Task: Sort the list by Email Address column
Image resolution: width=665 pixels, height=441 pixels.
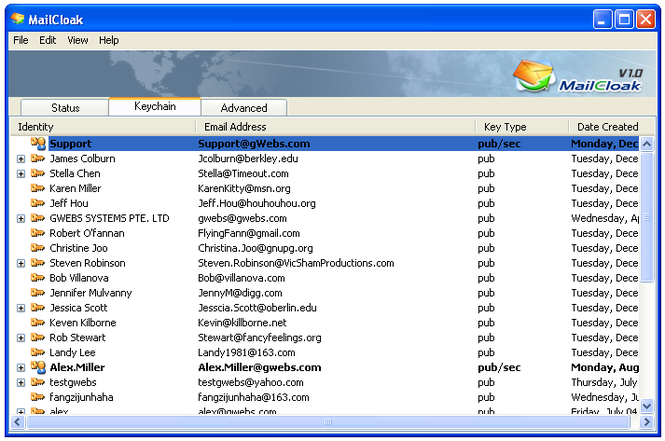Action: click(x=335, y=127)
